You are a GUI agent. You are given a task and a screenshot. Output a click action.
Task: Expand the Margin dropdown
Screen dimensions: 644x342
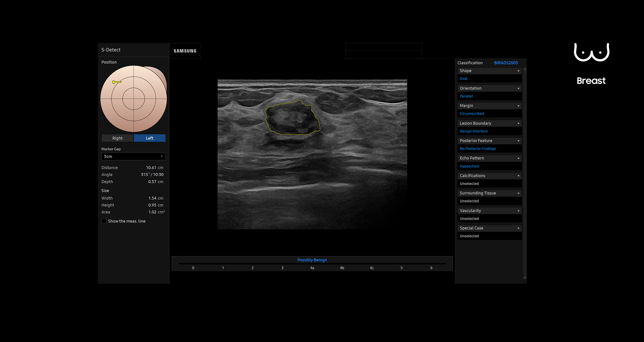[489, 106]
